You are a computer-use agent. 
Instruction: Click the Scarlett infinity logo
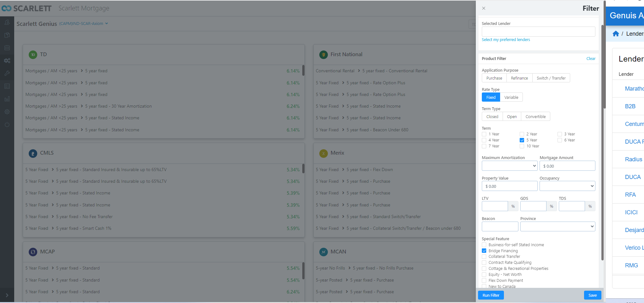pyautogui.click(x=6, y=9)
